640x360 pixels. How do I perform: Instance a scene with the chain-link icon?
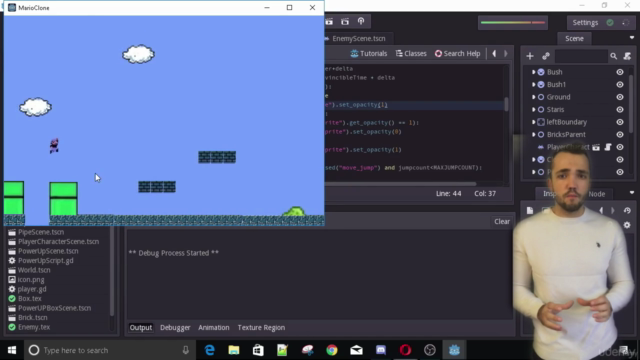(x=546, y=56)
